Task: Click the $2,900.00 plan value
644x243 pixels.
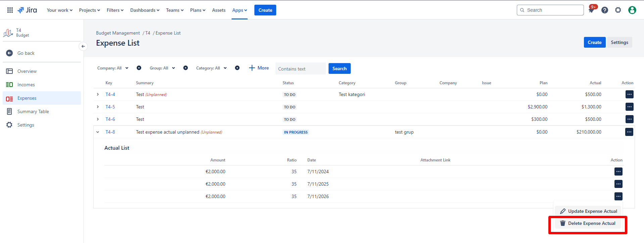Action: [538, 107]
